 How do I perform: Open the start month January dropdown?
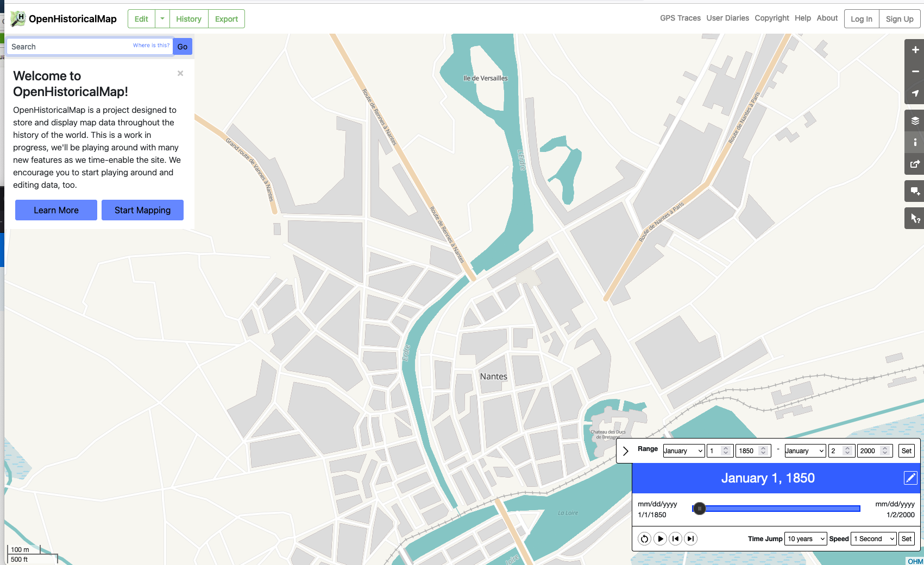(683, 450)
